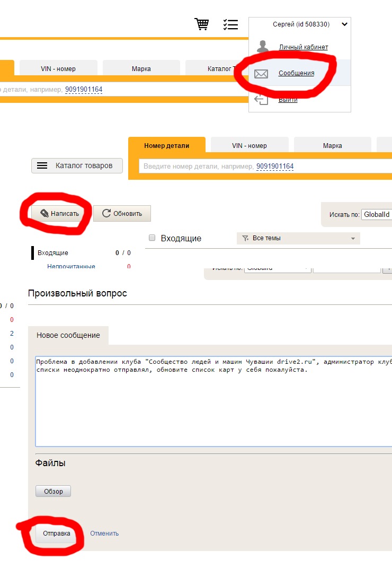The height and width of the screenshot is (577, 392).
Task: Switch to Марка tab in top panel
Action: click(x=141, y=68)
